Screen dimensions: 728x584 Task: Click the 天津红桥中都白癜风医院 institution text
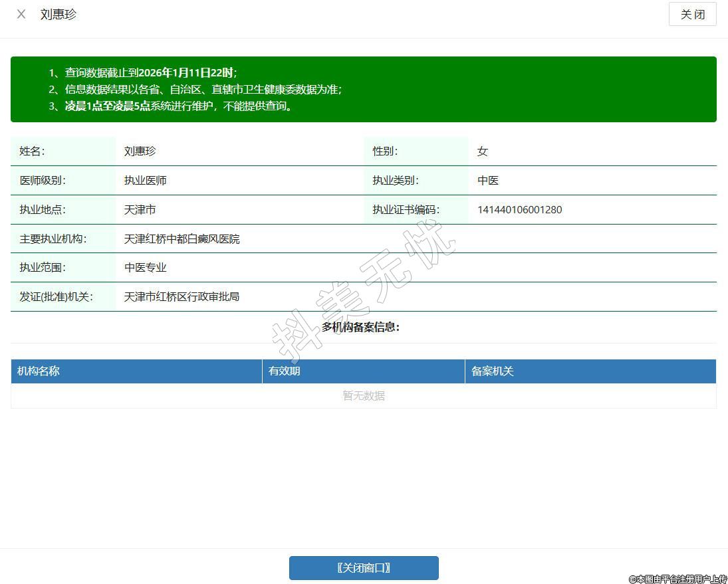tap(182, 239)
